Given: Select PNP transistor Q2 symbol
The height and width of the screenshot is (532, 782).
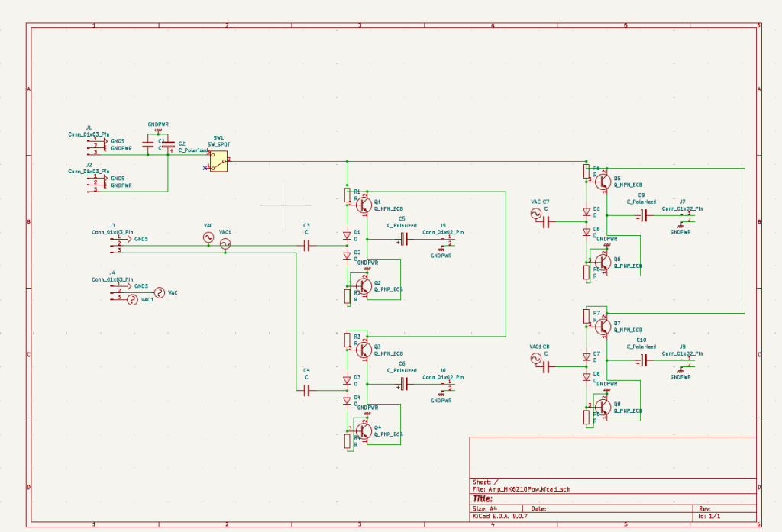Looking at the screenshot, I should pos(364,285).
